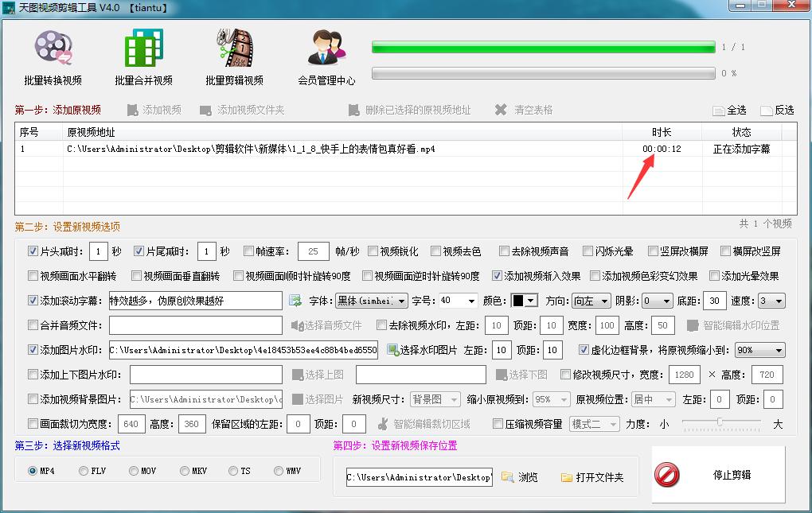
Task: Click the 智能编辑裁切区域 icon
Action: tap(383, 424)
